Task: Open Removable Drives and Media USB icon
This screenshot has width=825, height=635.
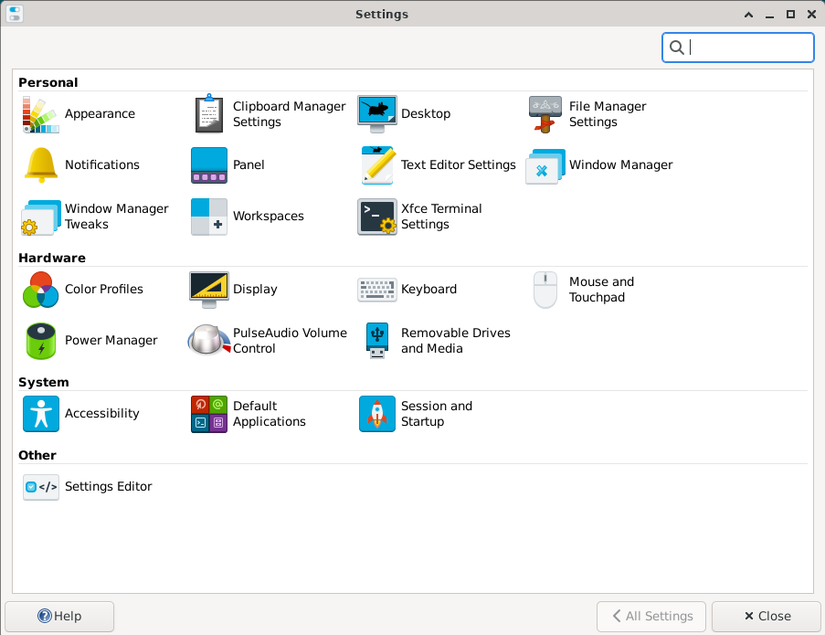Action: pos(377,341)
